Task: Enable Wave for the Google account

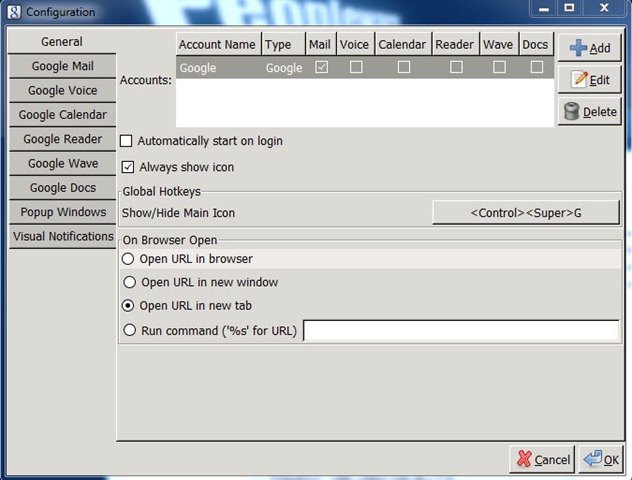Action: point(499,67)
